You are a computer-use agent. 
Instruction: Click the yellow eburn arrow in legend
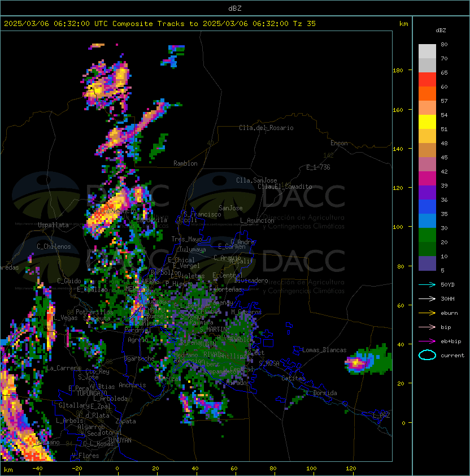click(427, 313)
